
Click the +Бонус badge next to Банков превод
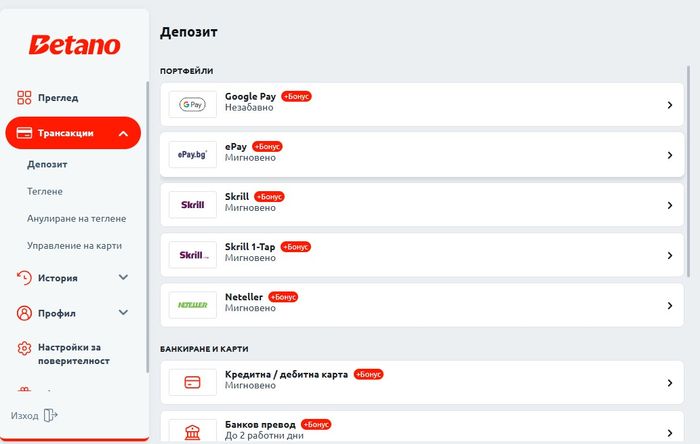click(316, 424)
